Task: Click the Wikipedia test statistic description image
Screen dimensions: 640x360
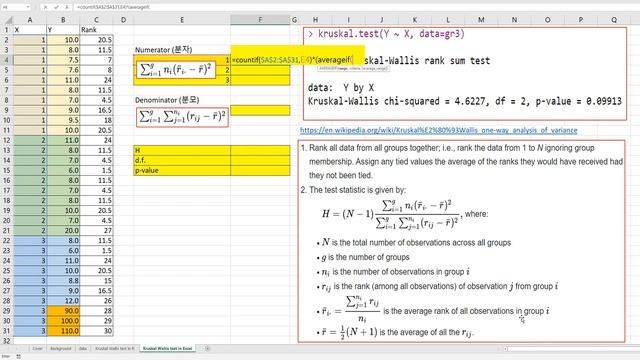Action: [462, 241]
